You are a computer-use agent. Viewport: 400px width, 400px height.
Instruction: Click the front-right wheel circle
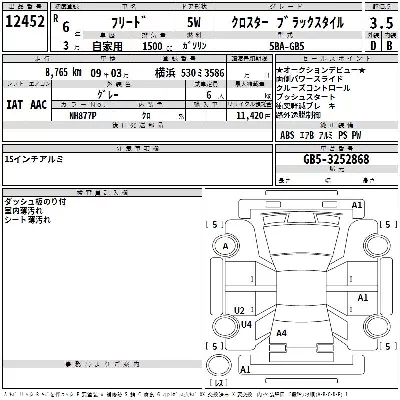pos(377,245)
